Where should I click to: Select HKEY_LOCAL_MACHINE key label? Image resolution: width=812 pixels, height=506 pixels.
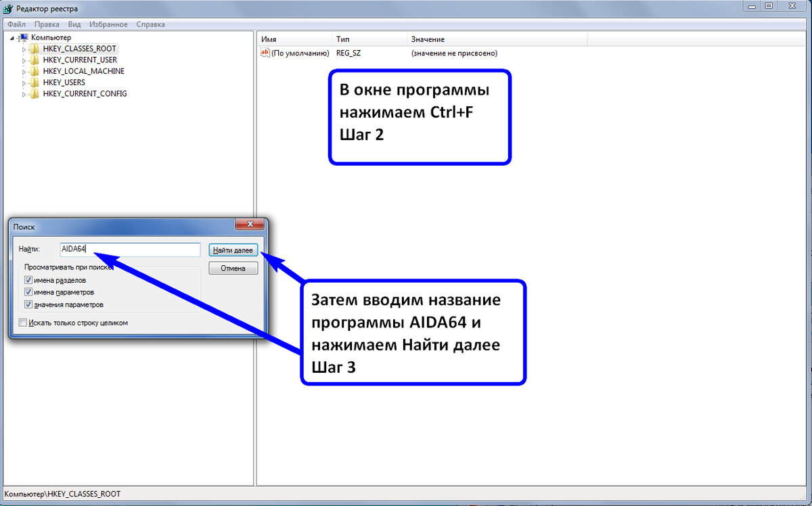click(x=83, y=71)
